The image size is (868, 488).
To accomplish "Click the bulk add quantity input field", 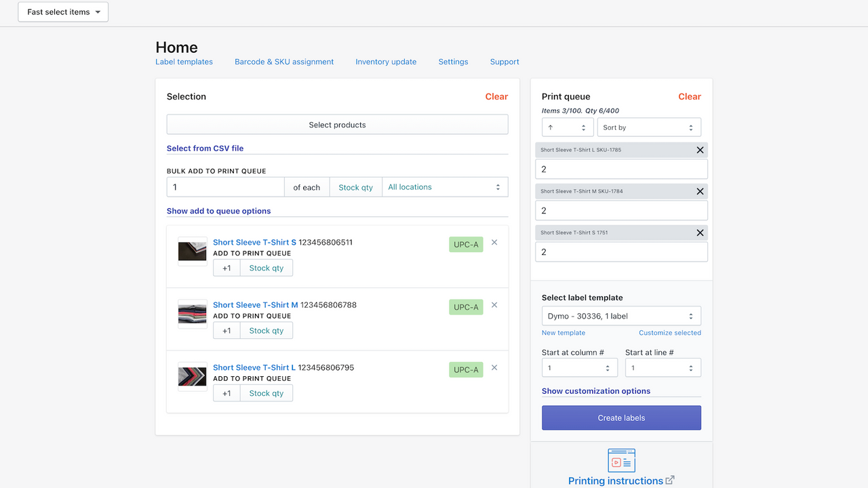I will (x=225, y=187).
